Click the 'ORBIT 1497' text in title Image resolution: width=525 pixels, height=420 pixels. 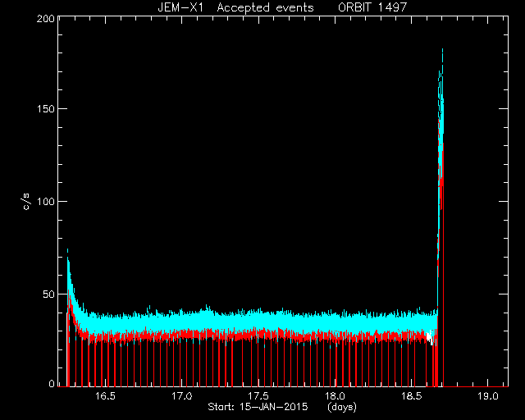point(372,7)
